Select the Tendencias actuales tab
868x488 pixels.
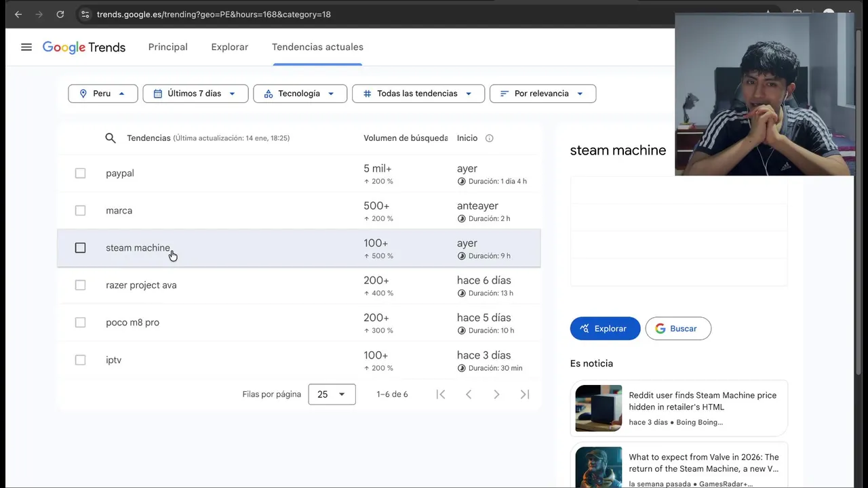click(317, 47)
